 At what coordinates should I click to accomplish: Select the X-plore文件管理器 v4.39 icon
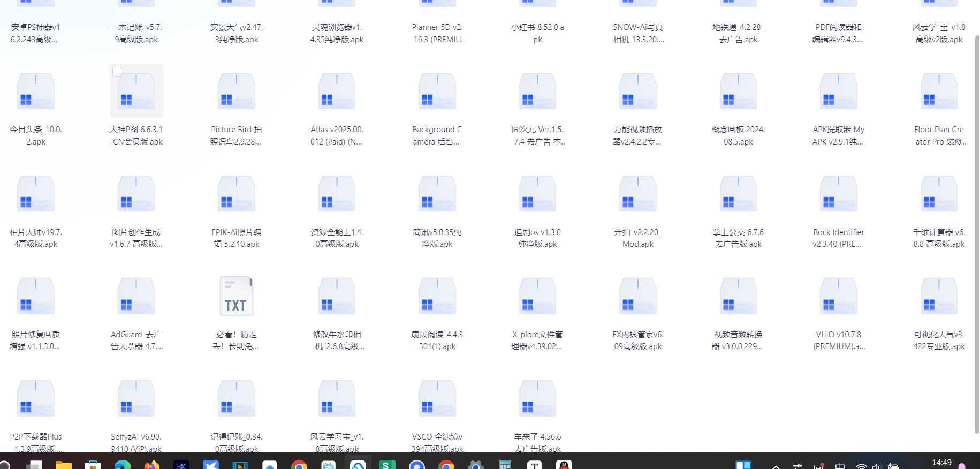(x=537, y=296)
